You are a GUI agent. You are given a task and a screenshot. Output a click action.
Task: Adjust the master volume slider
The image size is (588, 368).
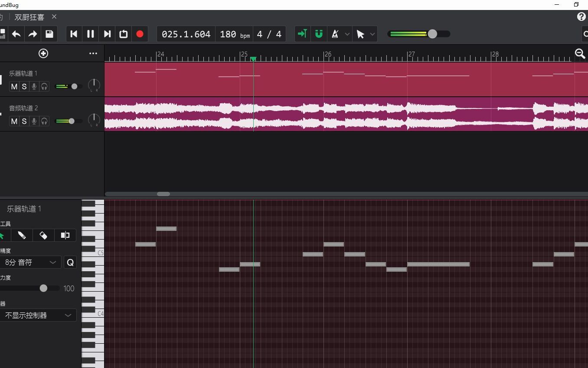419,34
